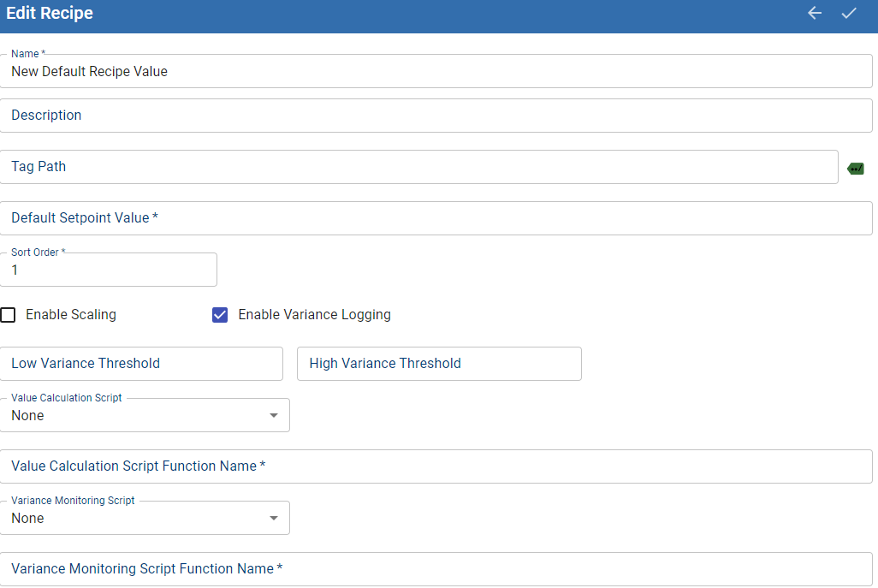The height and width of the screenshot is (588, 878).
Task: Enable the Scaling checkbox
Action: coord(9,315)
